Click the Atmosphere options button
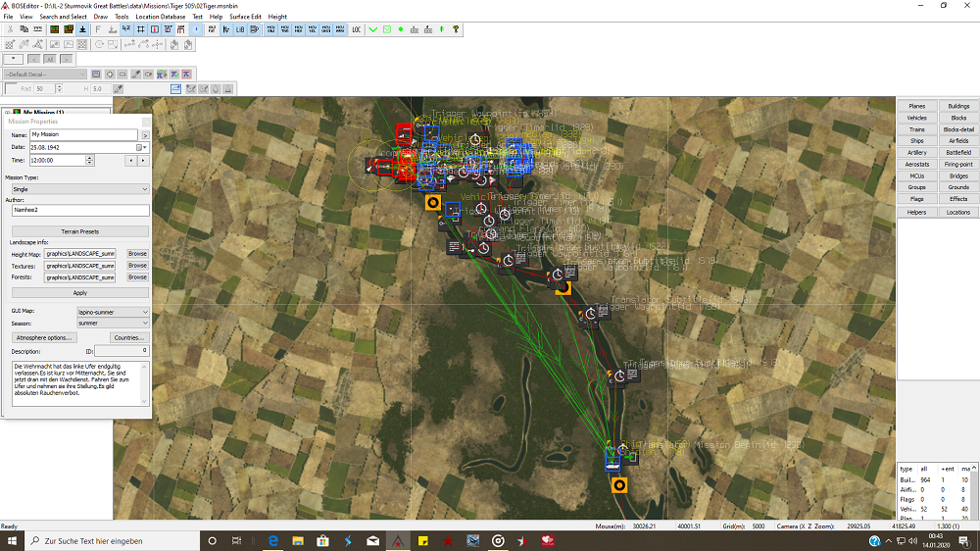Image resolution: width=980 pixels, height=551 pixels. point(44,337)
